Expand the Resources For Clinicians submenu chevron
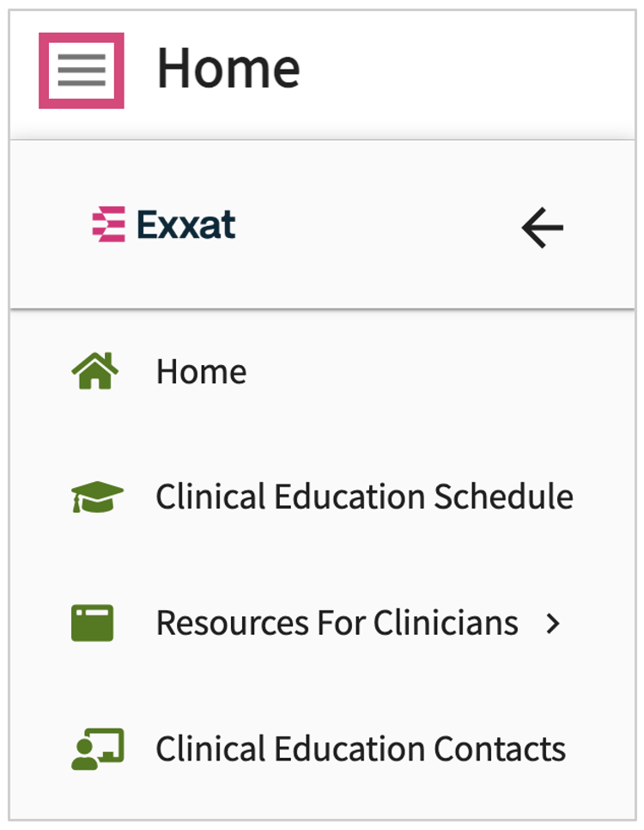 (555, 622)
